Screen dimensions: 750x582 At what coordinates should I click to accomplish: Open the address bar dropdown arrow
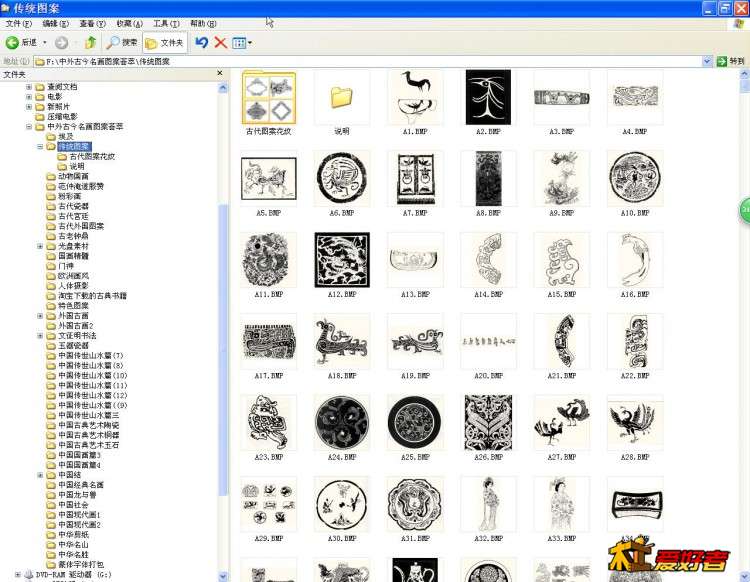707,61
